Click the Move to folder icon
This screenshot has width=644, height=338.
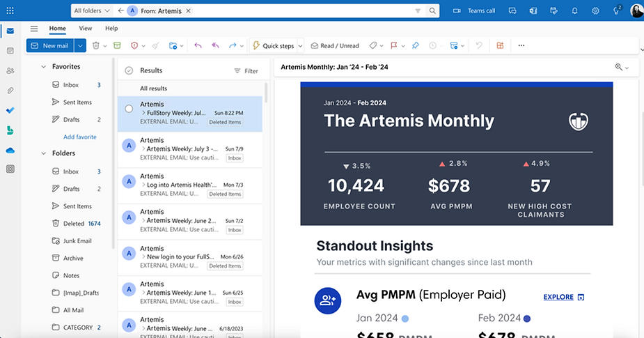(x=173, y=45)
